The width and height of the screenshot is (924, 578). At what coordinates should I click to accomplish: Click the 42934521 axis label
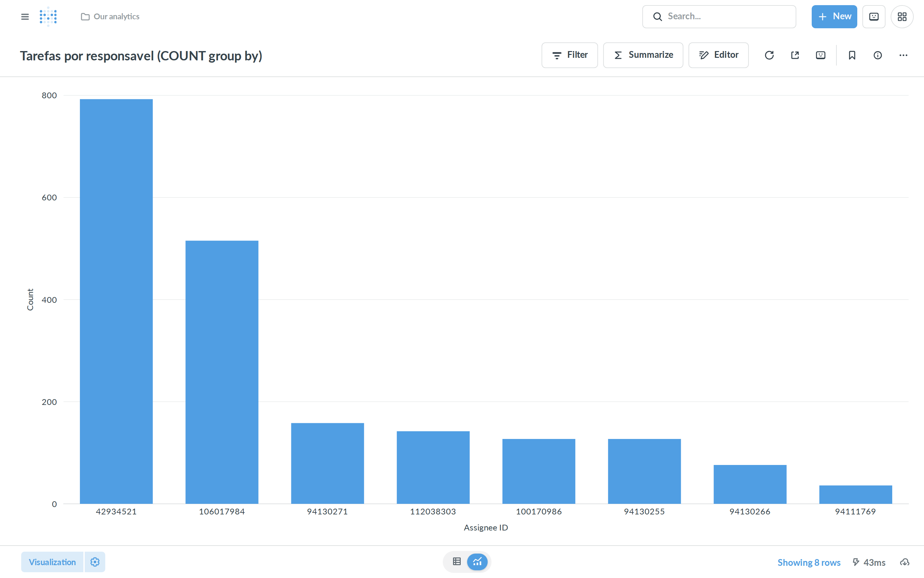pyautogui.click(x=116, y=512)
